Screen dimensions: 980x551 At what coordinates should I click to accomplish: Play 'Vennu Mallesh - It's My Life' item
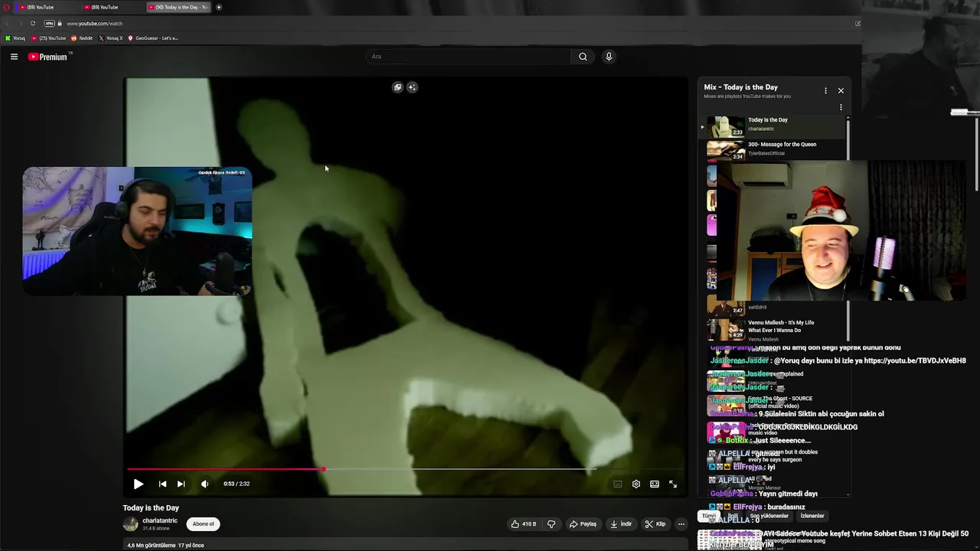(x=775, y=329)
